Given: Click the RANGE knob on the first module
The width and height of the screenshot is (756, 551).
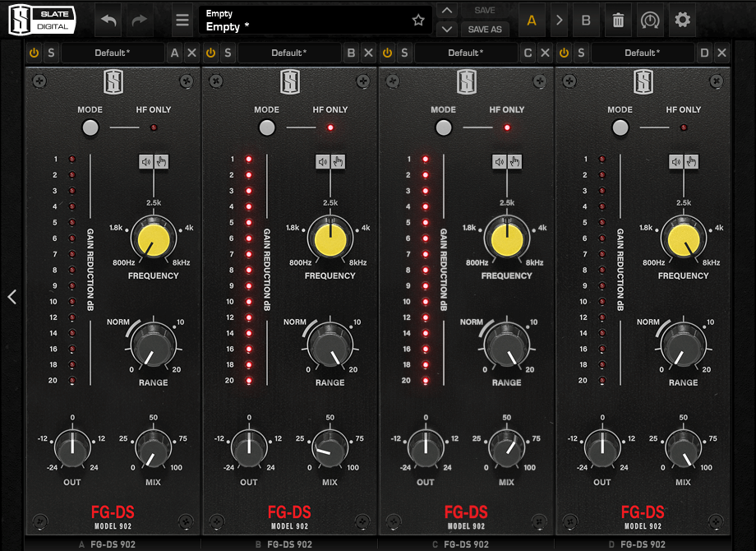Looking at the screenshot, I should (x=153, y=347).
